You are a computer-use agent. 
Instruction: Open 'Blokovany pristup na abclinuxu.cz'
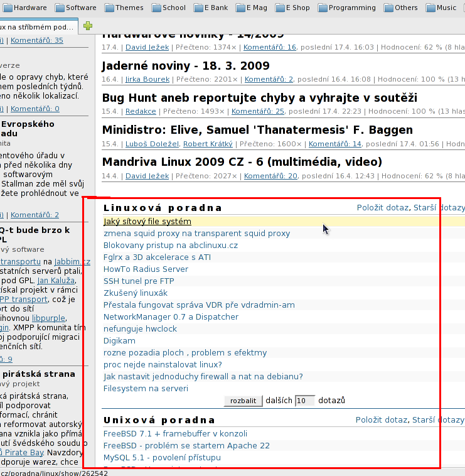[x=171, y=246]
